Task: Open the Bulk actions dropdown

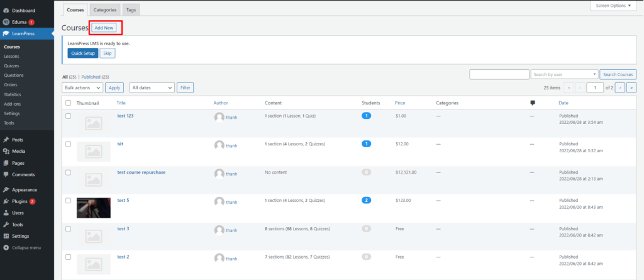Action: (x=82, y=87)
